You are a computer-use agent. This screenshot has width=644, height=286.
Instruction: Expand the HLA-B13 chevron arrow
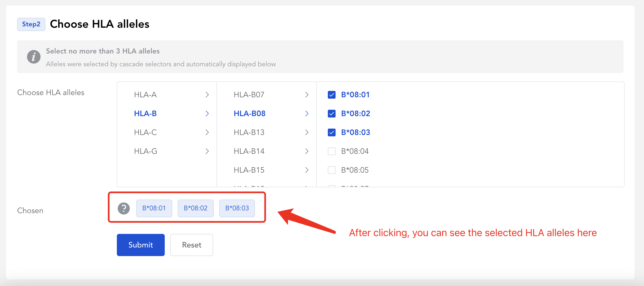(x=307, y=132)
